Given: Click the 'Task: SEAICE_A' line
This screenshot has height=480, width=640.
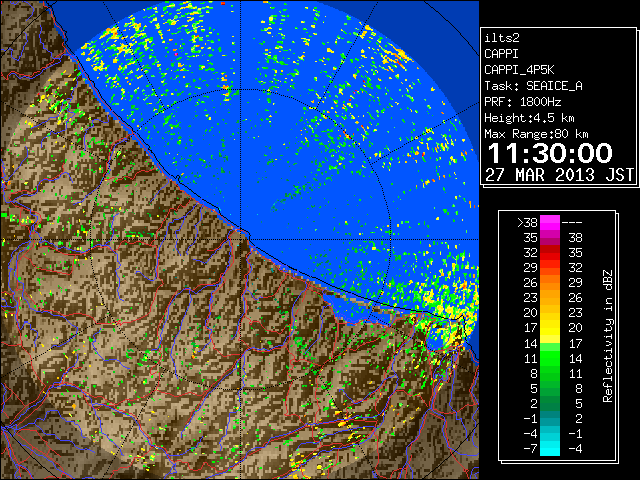Looking at the screenshot, I should [533, 86].
